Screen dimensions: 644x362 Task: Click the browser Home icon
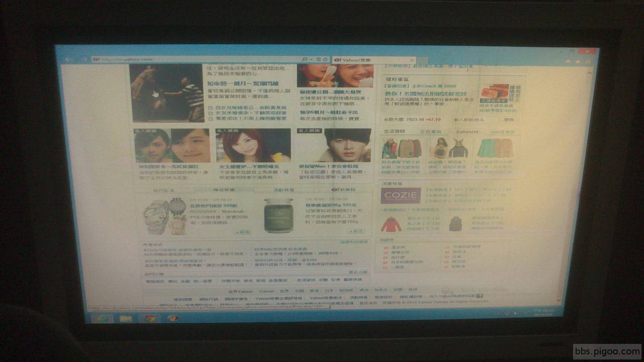tap(568, 61)
